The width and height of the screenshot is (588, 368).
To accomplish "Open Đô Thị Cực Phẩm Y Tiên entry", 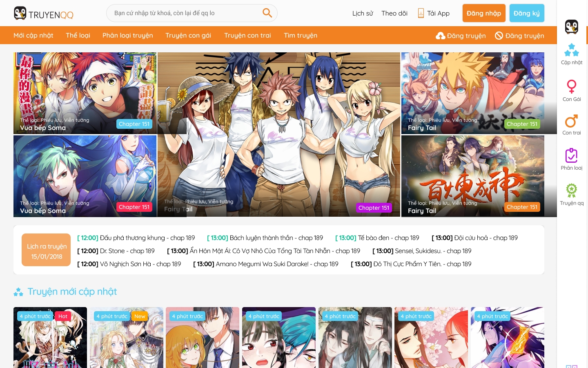I will click(411, 264).
